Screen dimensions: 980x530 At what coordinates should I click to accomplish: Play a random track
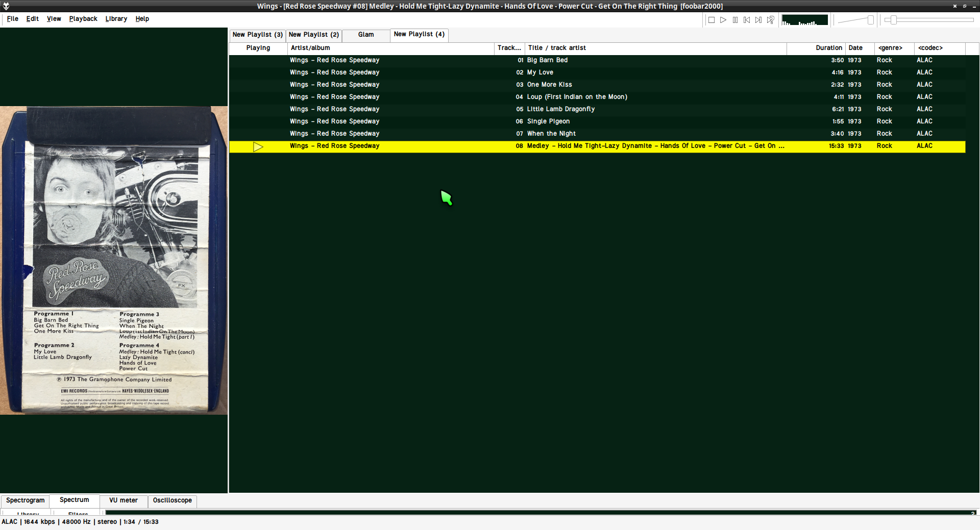770,20
